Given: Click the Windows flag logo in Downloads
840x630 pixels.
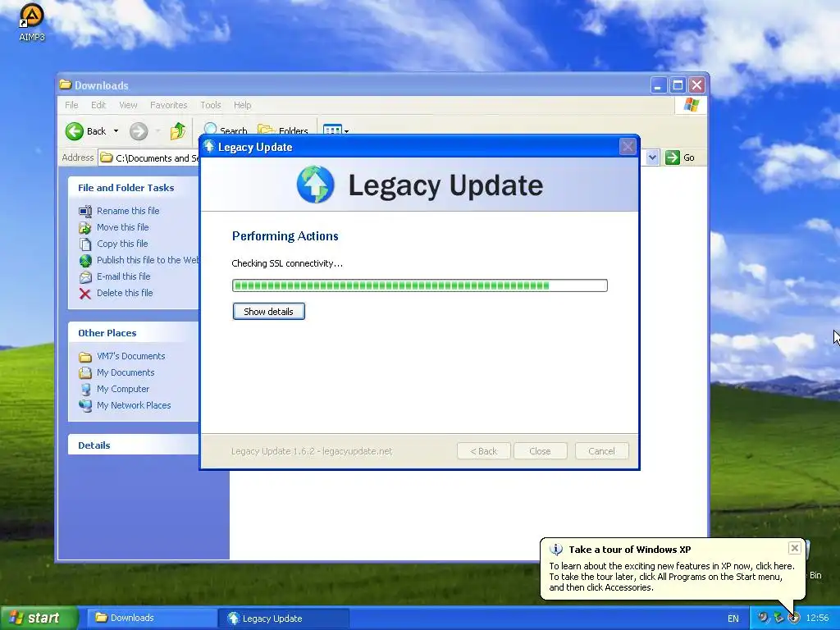Looking at the screenshot, I should (691, 105).
